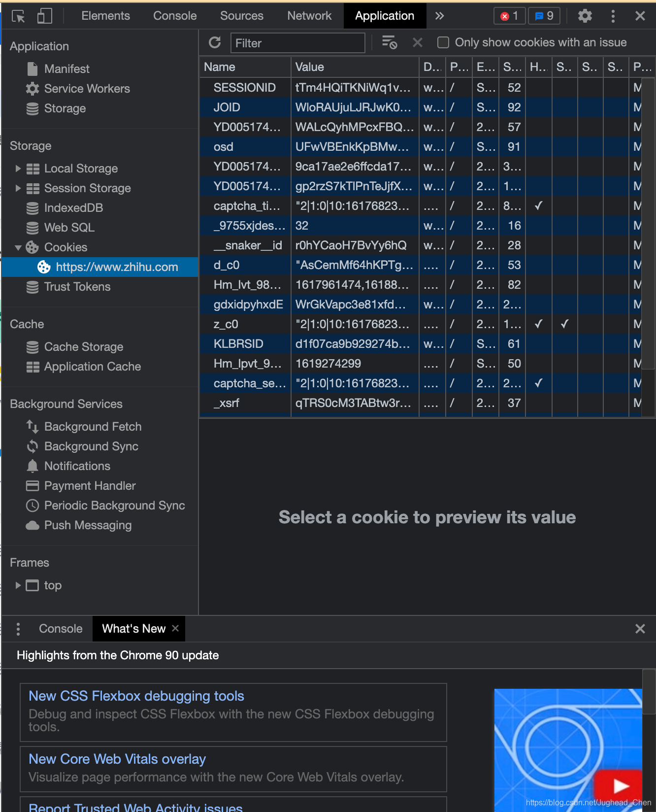This screenshot has height=812, width=656.
Task: Delete selected cookie X icon
Action: coord(418,43)
